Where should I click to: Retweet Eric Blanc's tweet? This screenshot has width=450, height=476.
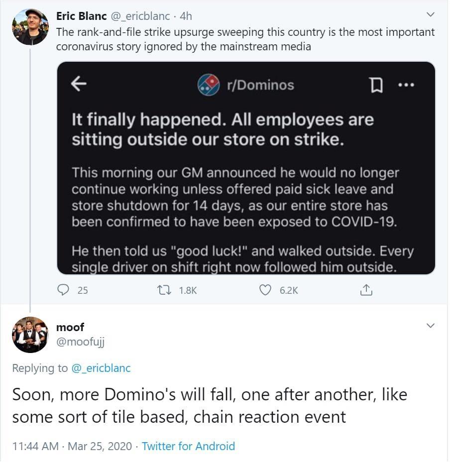[163, 290]
